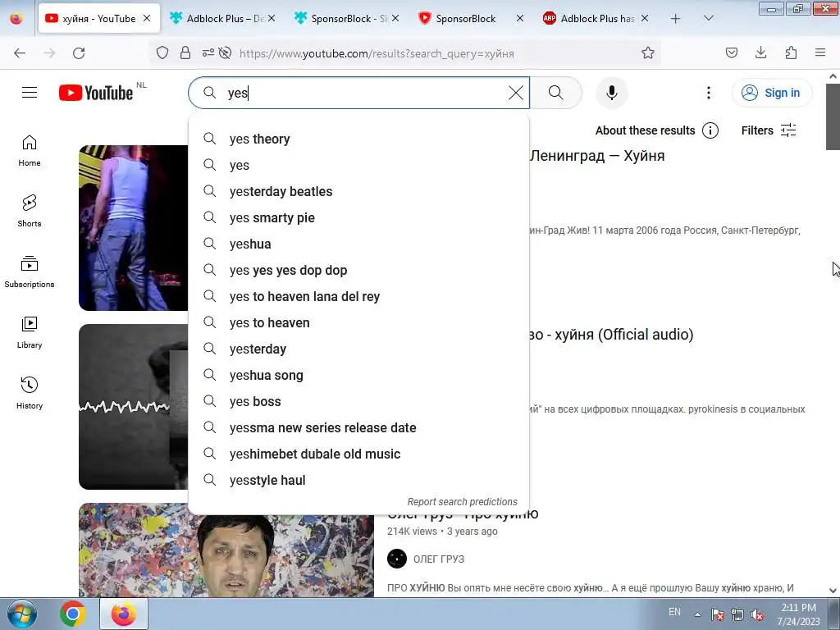This screenshot has height=630, width=840.
Task: Select the 'yesterday' suggestion
Action: click(358, 349)
